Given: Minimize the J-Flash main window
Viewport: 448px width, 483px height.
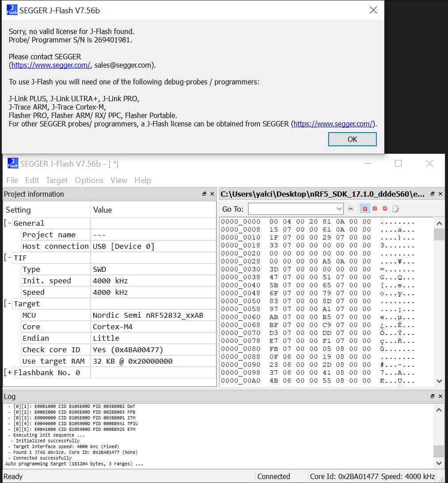Looking at the screenshot, I should tap(368, 163).
